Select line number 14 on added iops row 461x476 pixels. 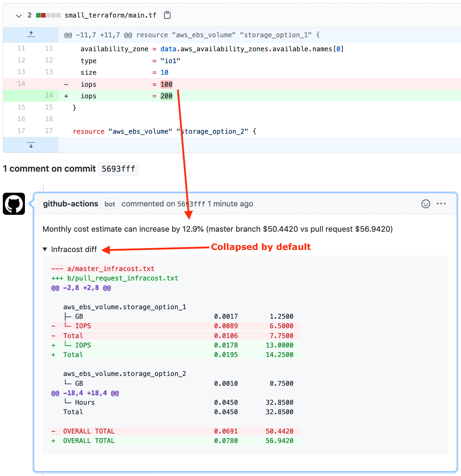pyautogui.click(x=49, y=95)
